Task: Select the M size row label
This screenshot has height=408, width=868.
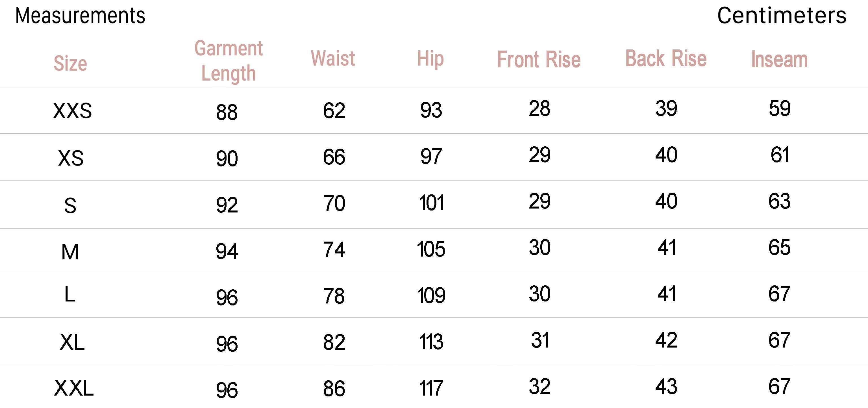Action: tap(70, 252)
